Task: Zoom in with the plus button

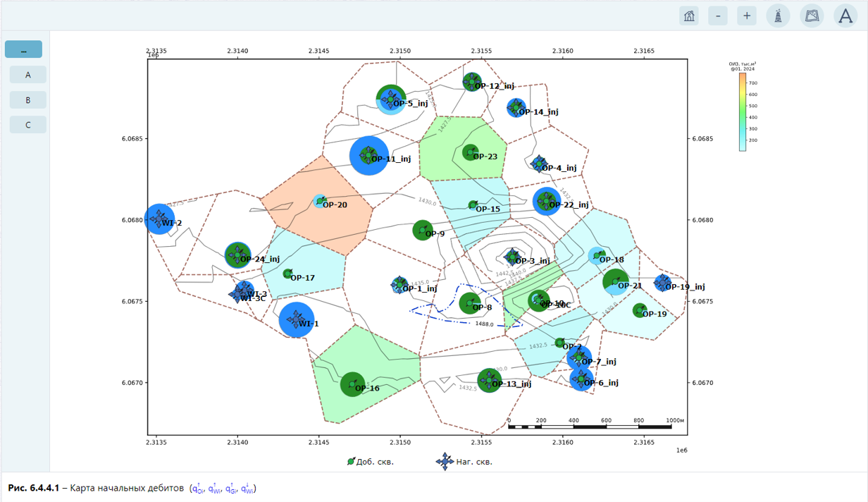Action: tap(747, 16)
